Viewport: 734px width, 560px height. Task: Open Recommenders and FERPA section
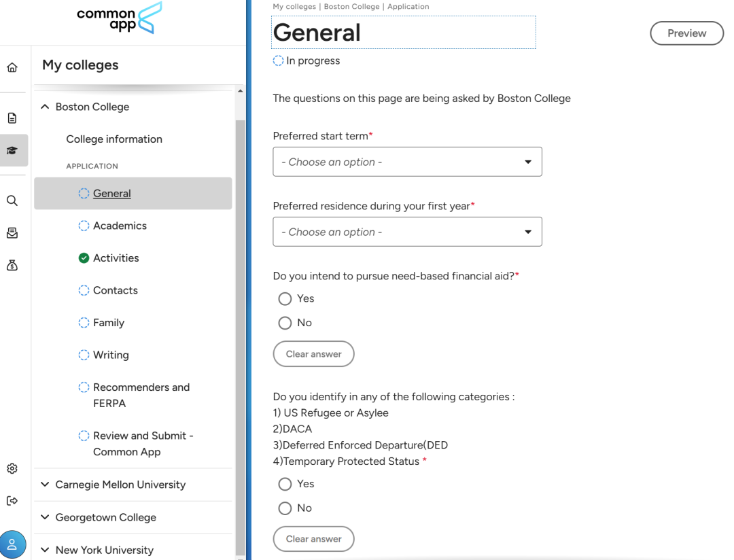click(141, 395)
